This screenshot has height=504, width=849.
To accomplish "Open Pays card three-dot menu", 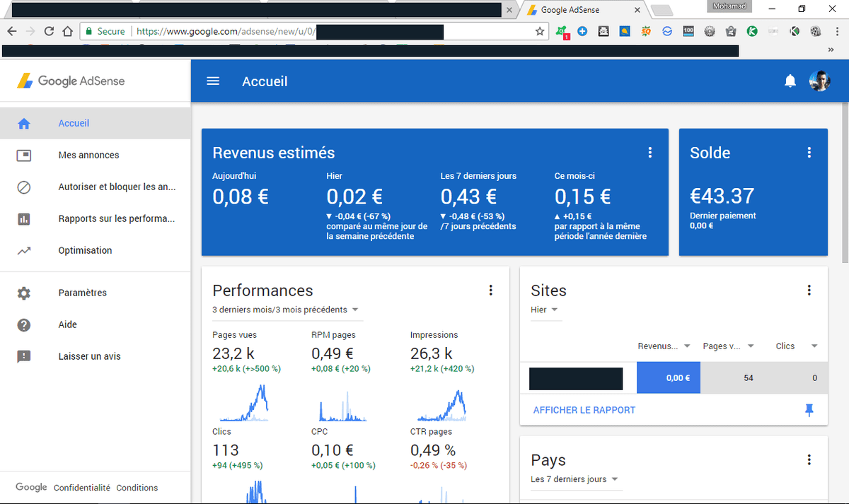I will point(809,459).
